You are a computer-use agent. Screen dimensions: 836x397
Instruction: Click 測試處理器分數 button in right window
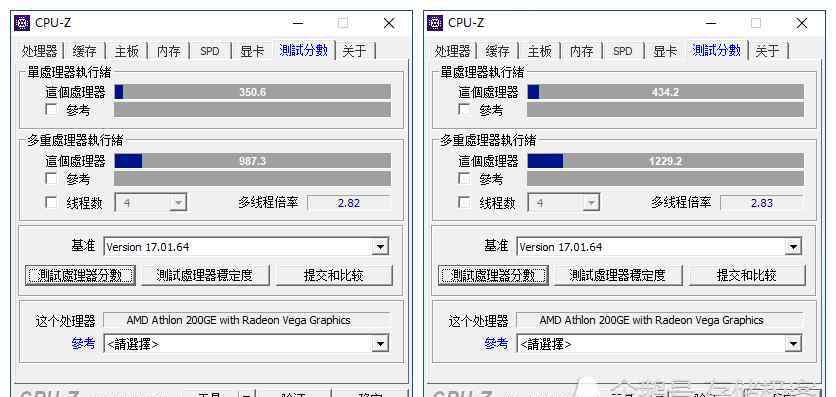point(494,276)
